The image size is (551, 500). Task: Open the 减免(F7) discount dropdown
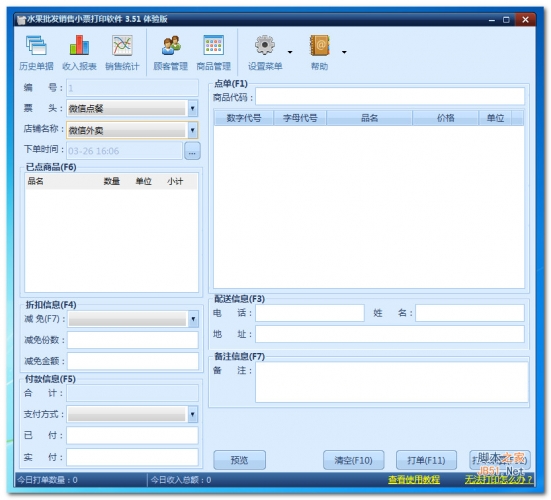tap(133, 319)
